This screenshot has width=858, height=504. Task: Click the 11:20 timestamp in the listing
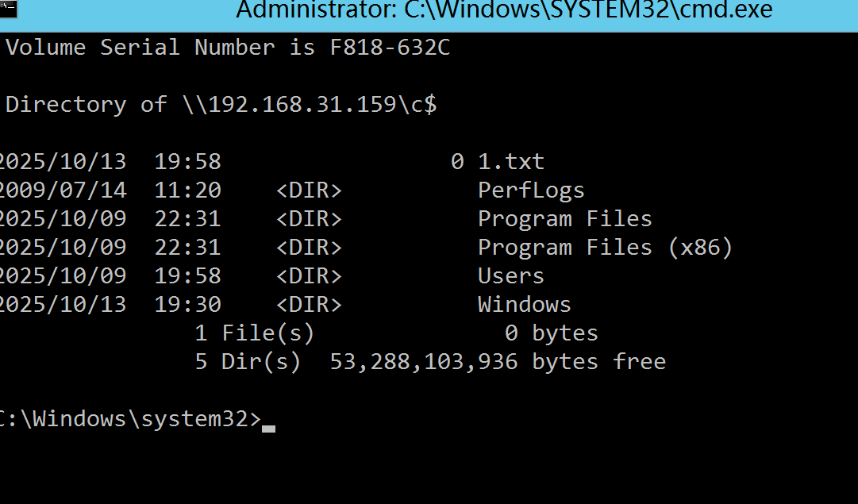tap(187, 190)
